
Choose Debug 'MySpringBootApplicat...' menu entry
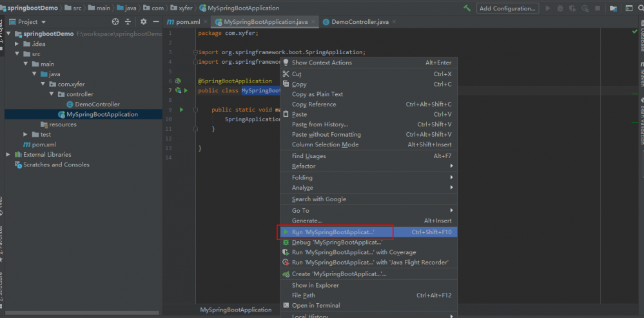click(337, 242)
